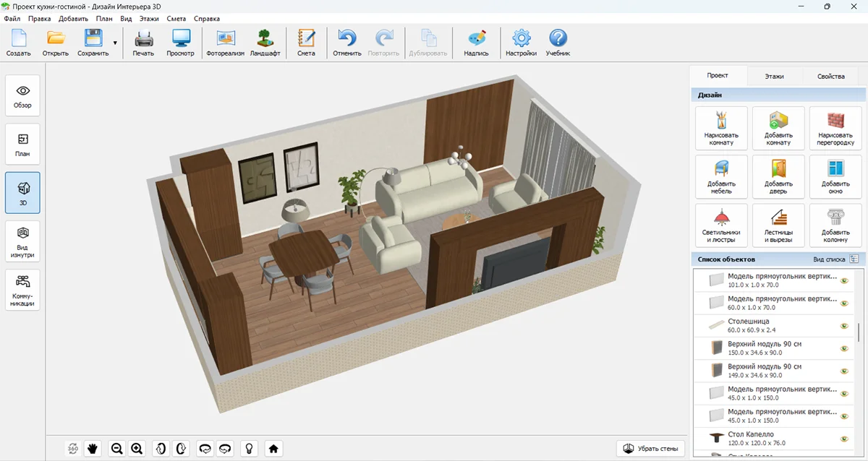Switch to the Свойства tab
This screenshot has height=461, width=868.
830,76
